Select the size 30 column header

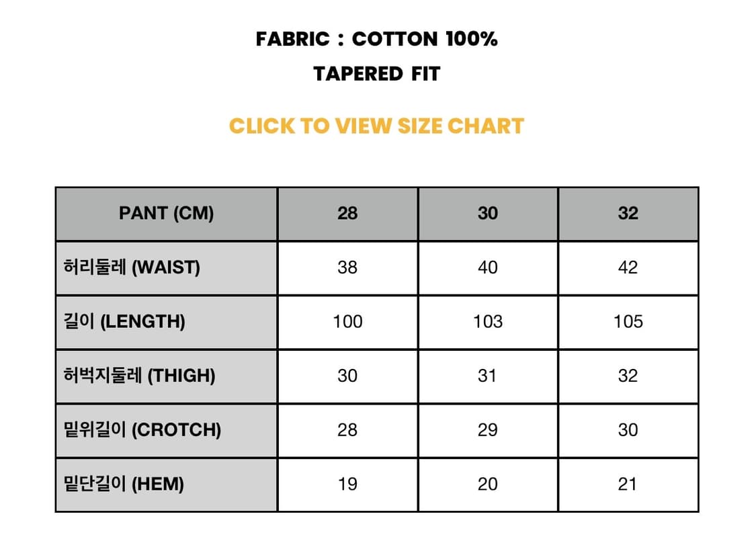[x=488, y=214]
